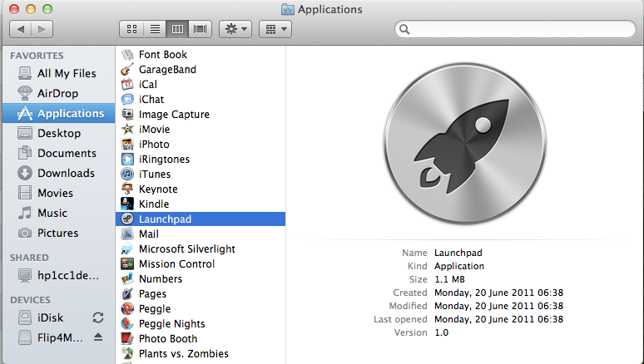Click the GarageBand guitar icon

click(128, 69)
